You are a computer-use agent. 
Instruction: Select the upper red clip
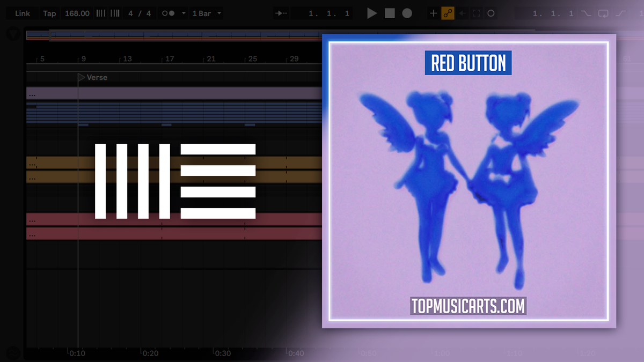(x=174, y=219)
